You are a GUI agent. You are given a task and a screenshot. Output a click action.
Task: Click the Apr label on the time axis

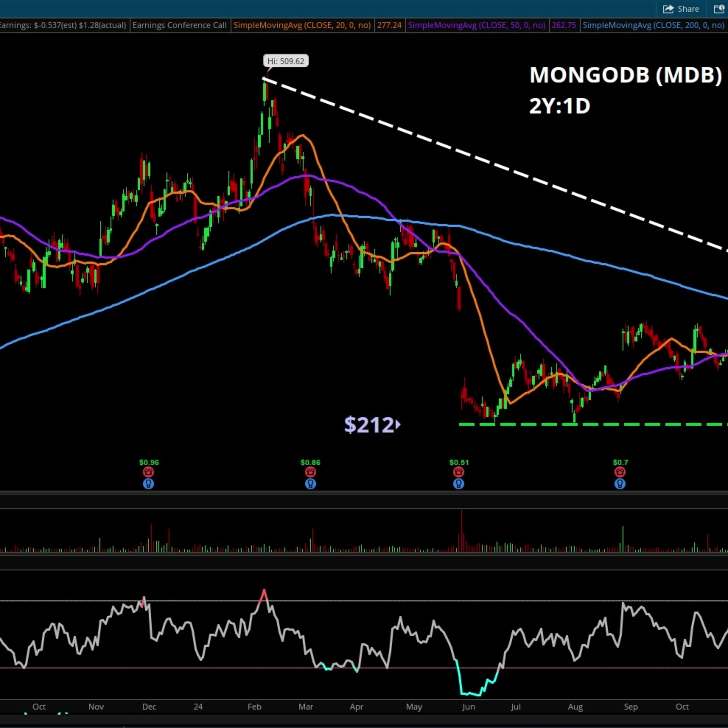point(356,707)
